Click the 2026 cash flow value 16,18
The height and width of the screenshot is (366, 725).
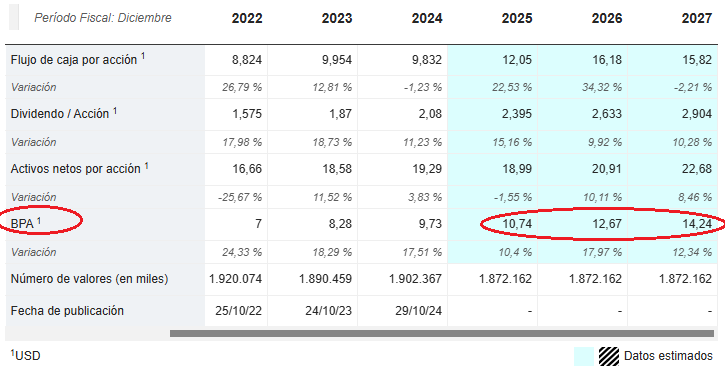pos(606,60)
